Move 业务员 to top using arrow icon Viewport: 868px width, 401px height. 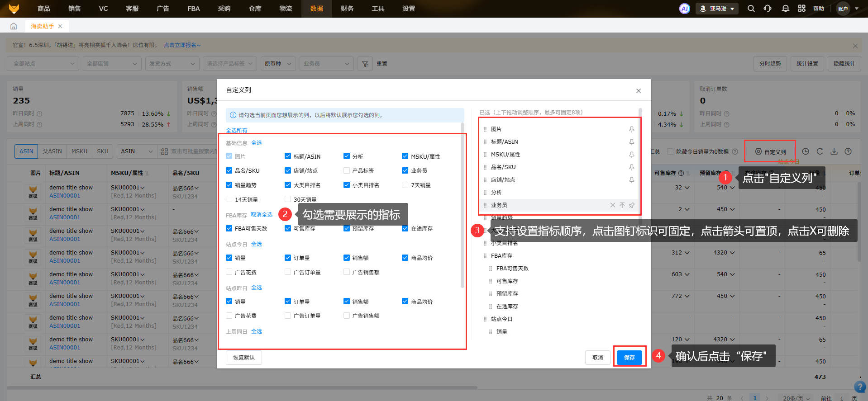[x=622, y=205]
